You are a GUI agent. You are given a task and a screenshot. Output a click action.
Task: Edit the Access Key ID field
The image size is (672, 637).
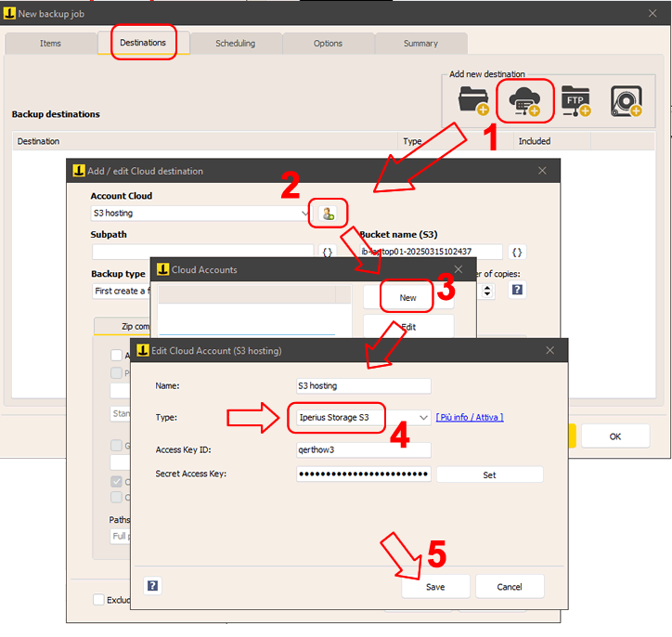coord(364,449)
